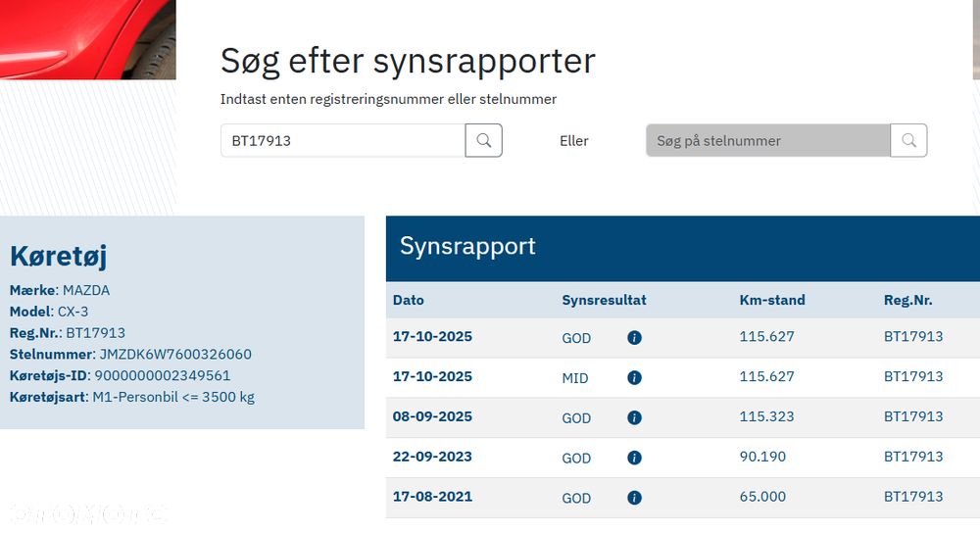Screen dimensions: 980x534
Task: Click the Synsresultat column header
Action: [604, 300]
